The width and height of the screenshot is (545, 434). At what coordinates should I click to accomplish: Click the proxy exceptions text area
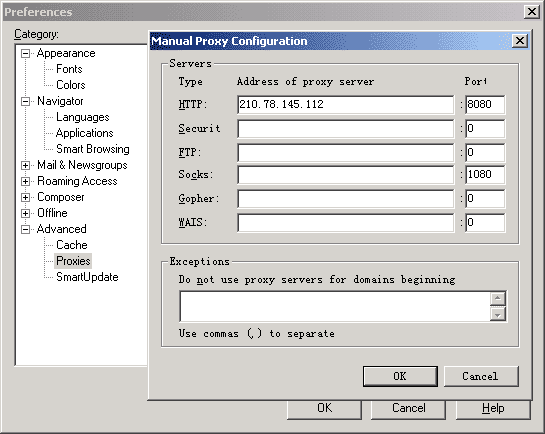(335, 306)
